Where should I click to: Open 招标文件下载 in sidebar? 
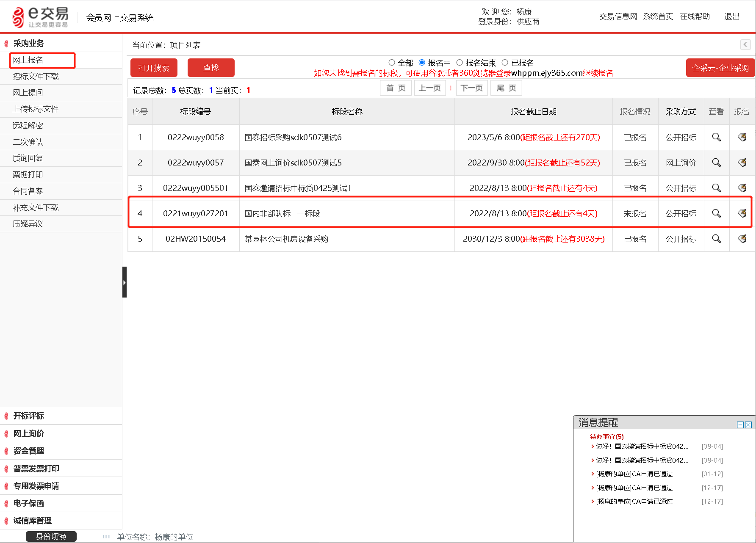click(x=36, y=77)
